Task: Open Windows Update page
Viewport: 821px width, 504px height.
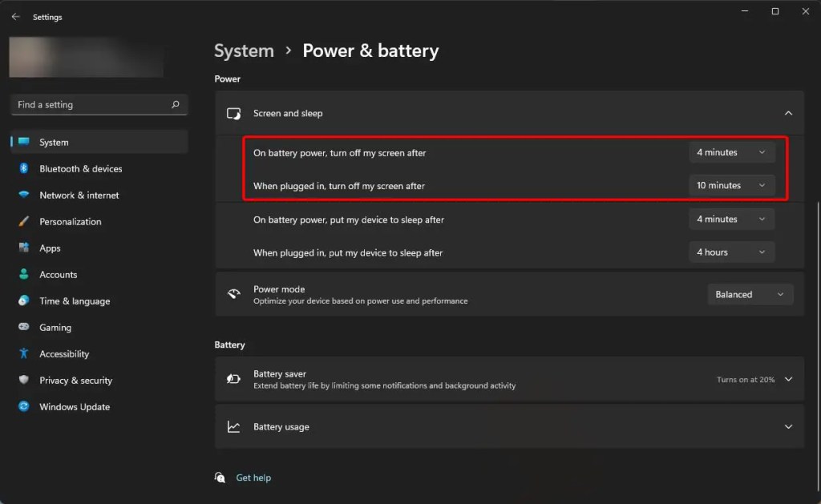Action: 99,407
